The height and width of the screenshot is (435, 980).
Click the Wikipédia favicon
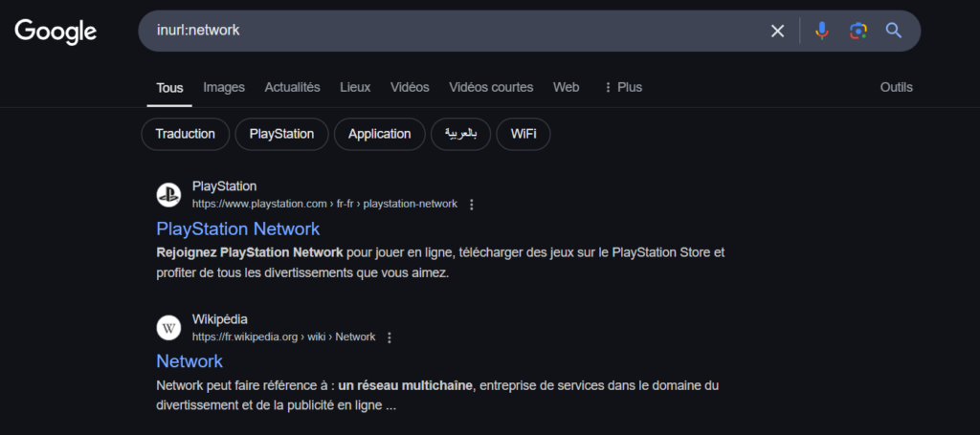(x=168, y=328)
